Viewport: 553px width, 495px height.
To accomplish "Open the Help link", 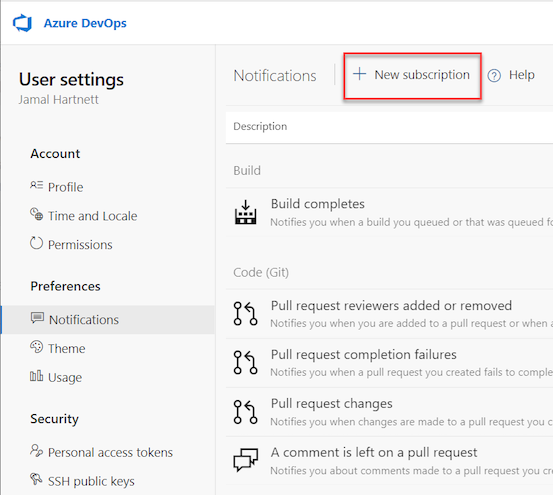I will [522, 75].
